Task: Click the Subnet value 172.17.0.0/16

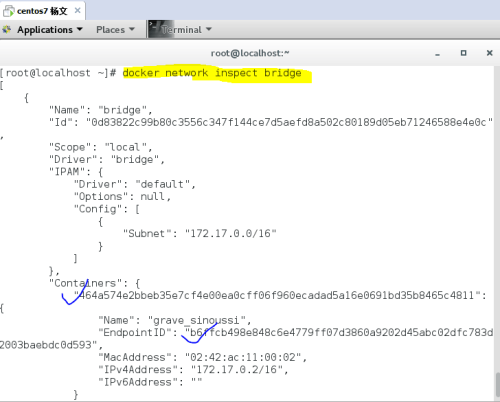Action: point(231,233)
